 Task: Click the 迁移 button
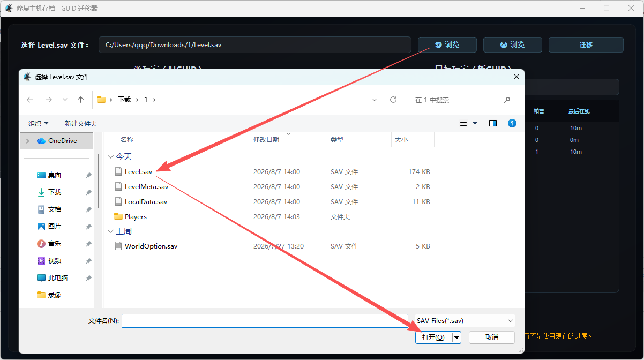[x=586, y=44]
